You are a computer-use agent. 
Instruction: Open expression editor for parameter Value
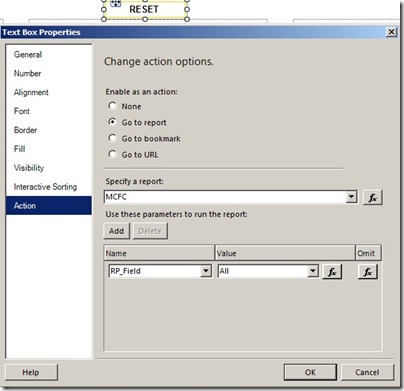pos(332,272)
